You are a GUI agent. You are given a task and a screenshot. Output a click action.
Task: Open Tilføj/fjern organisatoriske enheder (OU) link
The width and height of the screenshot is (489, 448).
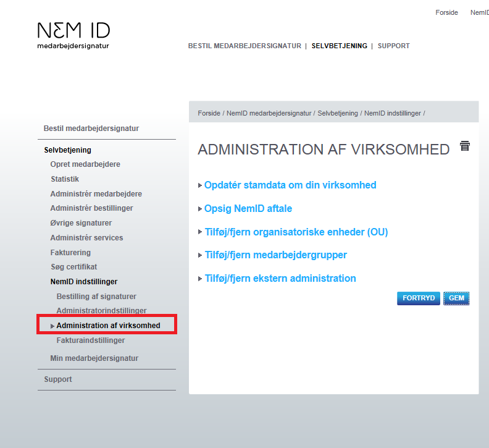[296, 232]
